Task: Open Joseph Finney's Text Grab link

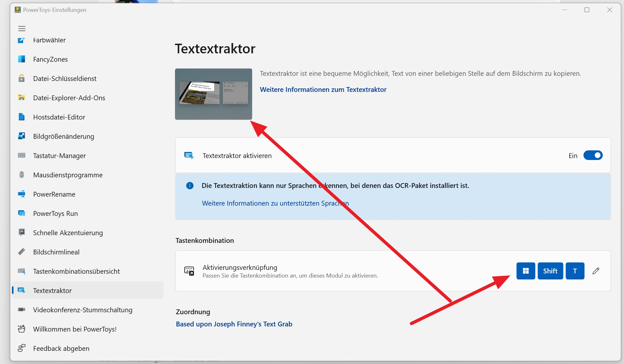Action: click(234, 324)
